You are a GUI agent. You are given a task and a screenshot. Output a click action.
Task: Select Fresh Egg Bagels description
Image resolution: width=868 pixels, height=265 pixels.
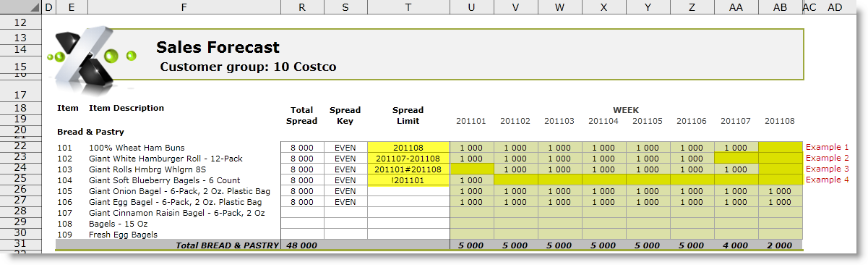click(x=123, y=235)
